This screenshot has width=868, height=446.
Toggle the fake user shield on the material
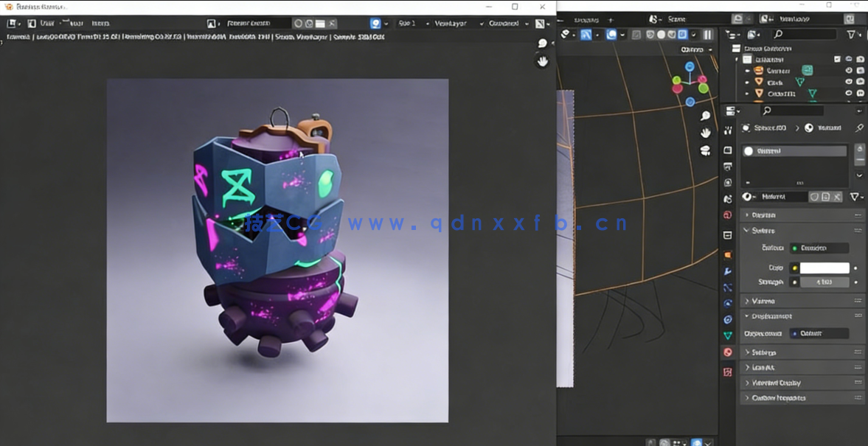(813, 196)
